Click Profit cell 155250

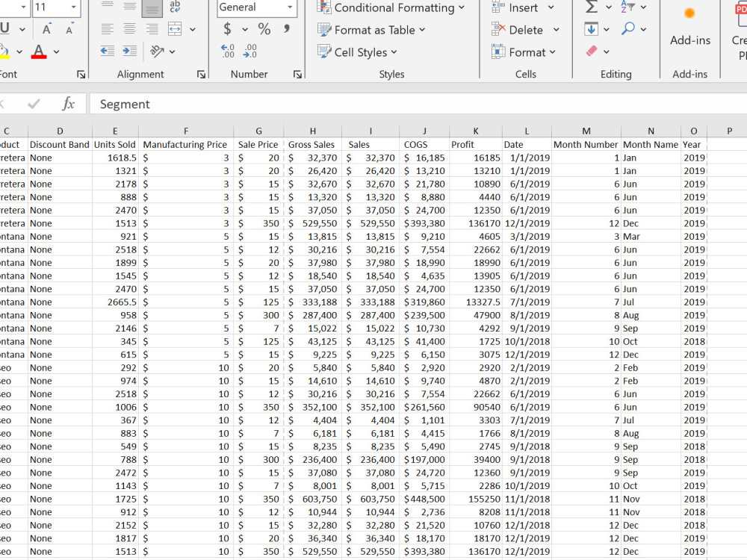(475, 499)
